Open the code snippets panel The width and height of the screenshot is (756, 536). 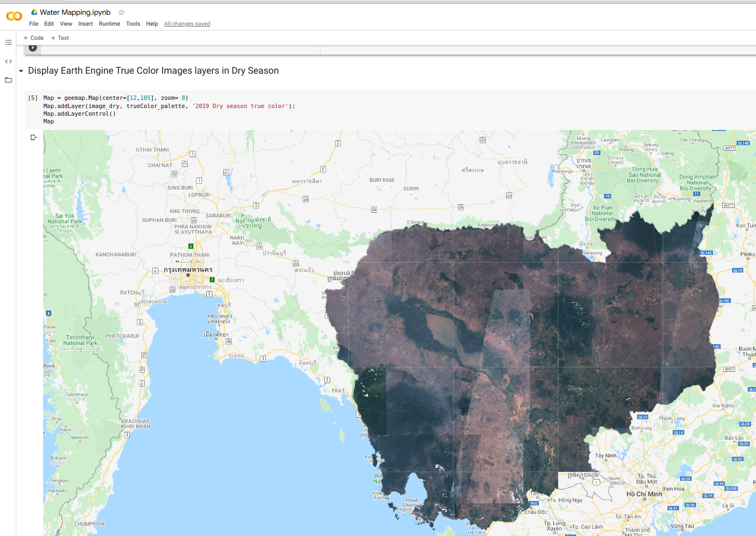(8, 61)
